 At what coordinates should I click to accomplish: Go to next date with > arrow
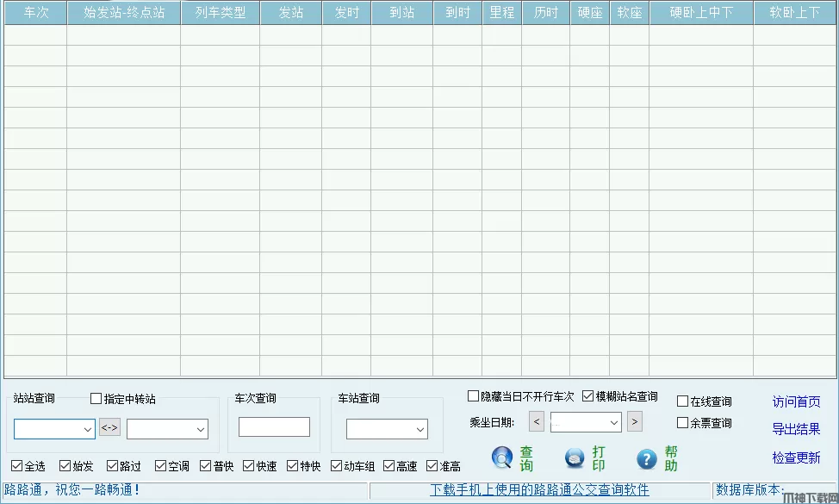pos(635,421)
